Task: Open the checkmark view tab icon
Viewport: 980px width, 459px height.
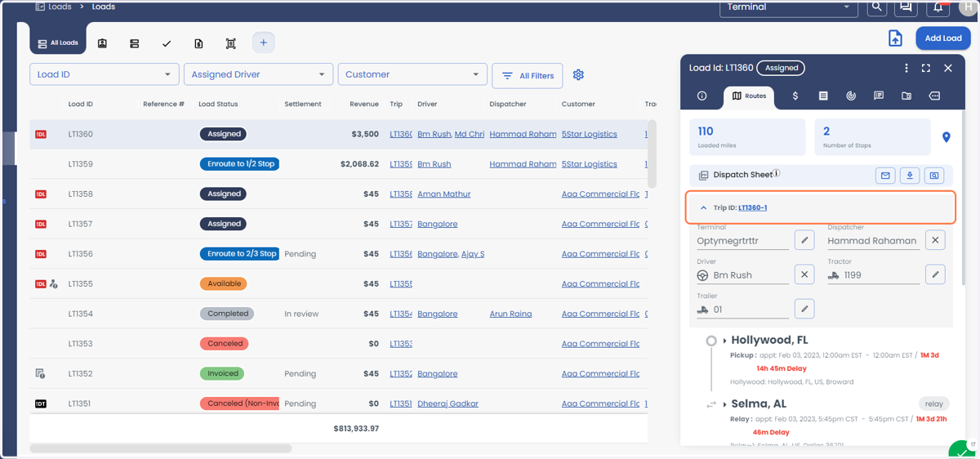Action: (167, 43)
